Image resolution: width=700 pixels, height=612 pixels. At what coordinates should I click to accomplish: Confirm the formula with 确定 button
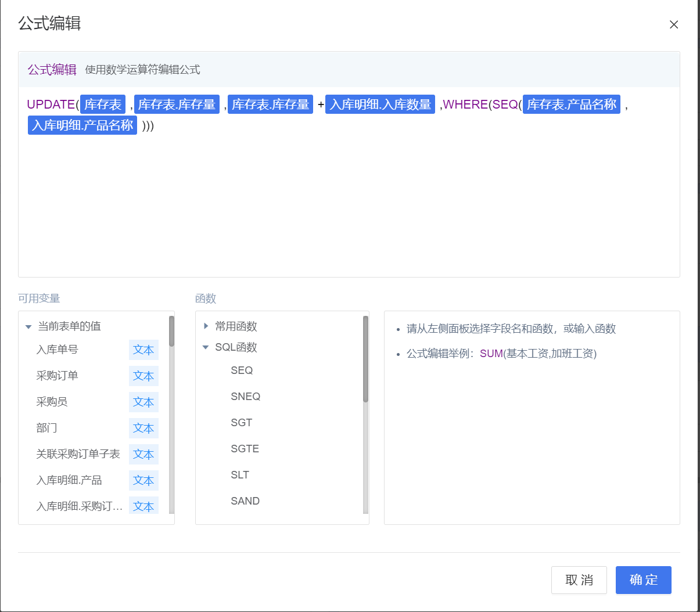coord(644,580)
